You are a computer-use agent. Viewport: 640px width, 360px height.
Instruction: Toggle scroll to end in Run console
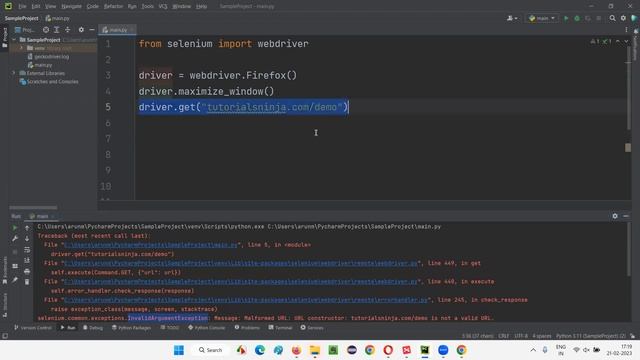(27, 260)
